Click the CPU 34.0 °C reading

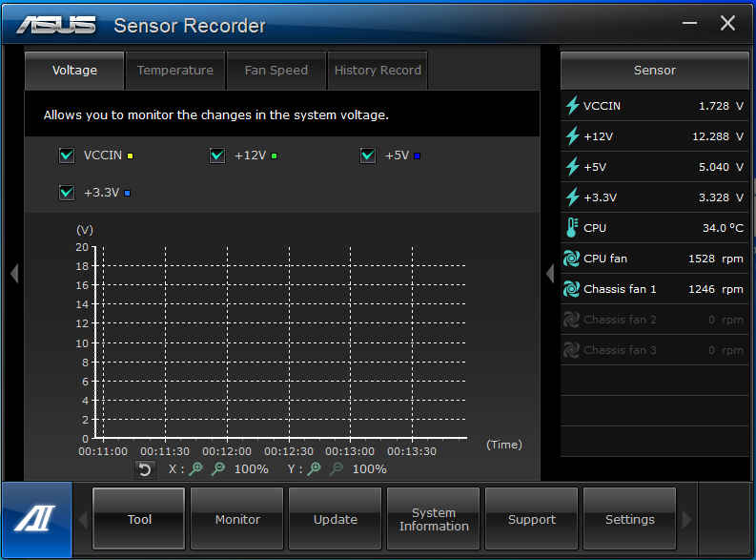click(x=723, y=228)
